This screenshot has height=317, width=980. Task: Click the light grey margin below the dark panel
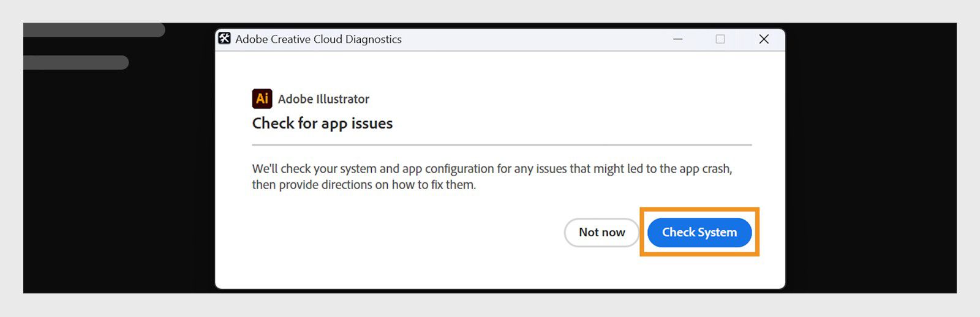point(490,305)
